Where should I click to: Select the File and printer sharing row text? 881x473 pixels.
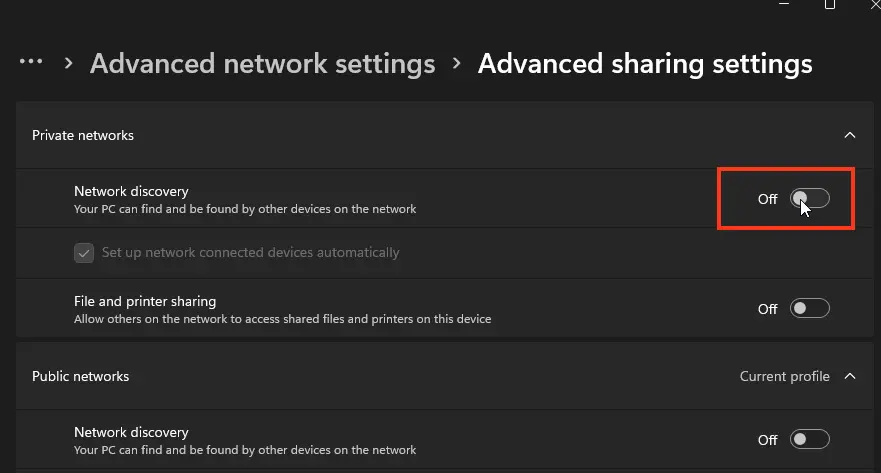[145, 301]
